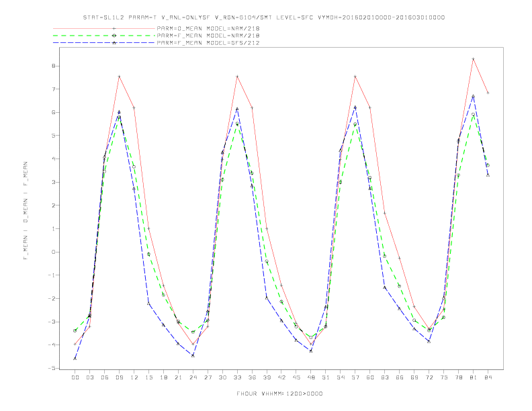Click x-axis tick label 30
Screen dimensions: 532x411
click(222, 377)
